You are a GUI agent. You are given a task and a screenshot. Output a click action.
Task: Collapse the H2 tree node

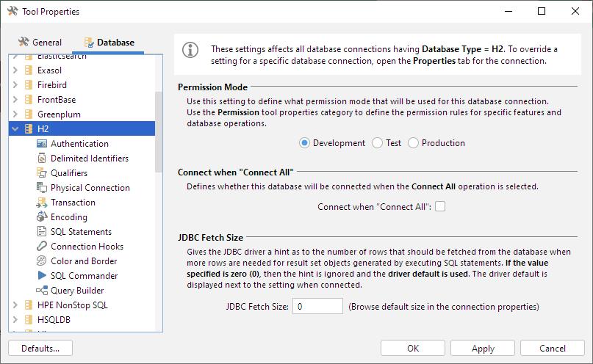(15, 129)
